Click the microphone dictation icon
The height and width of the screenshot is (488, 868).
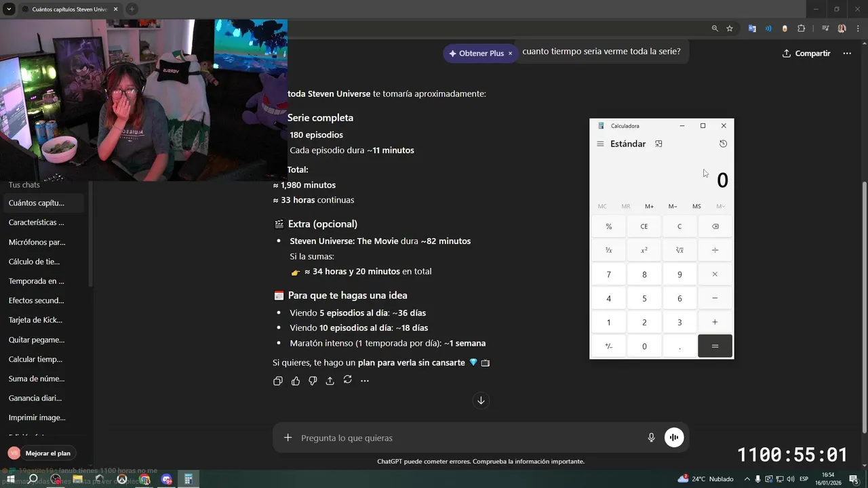pyautogui.click(x=651, y=438)
